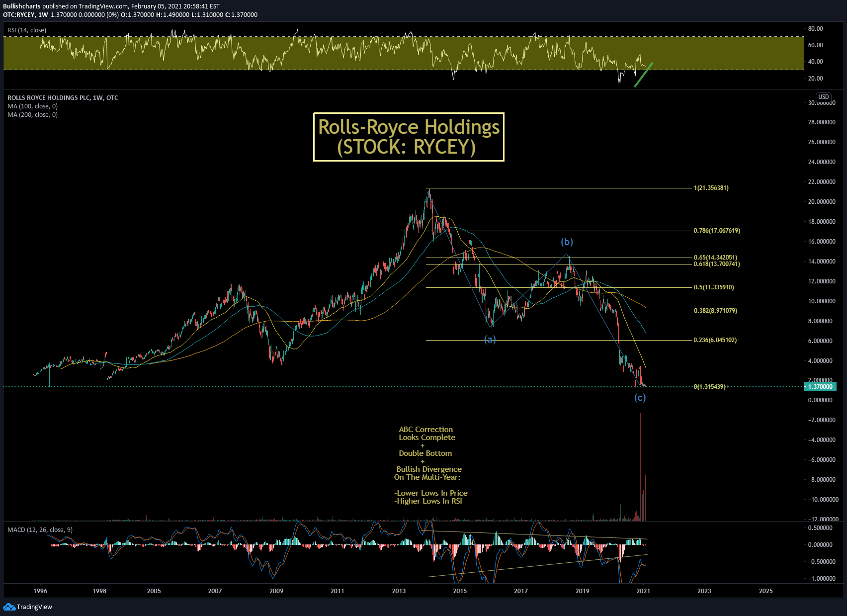Select the 'Double Bottom' annotation text
The height and width of the screenshot is (616, 847).
425,453
